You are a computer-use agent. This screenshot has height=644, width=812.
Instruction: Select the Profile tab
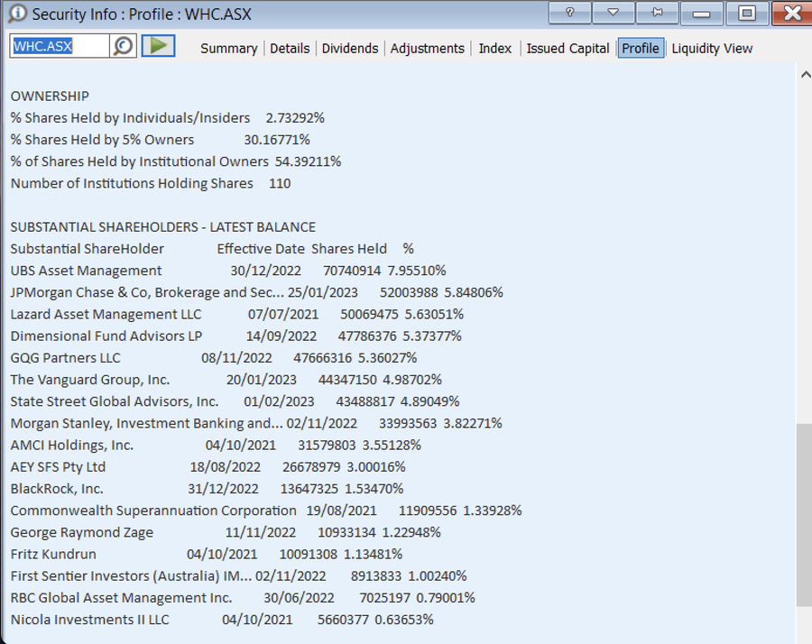(x=641, y=48)
